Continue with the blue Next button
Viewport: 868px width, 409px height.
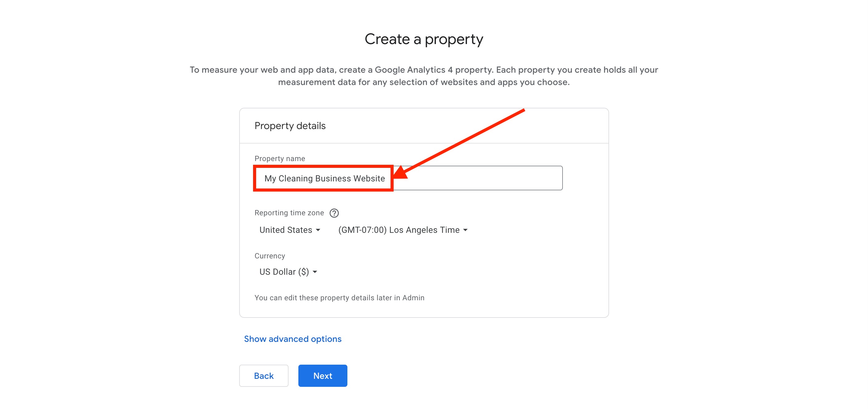click(x=322, y=376)
